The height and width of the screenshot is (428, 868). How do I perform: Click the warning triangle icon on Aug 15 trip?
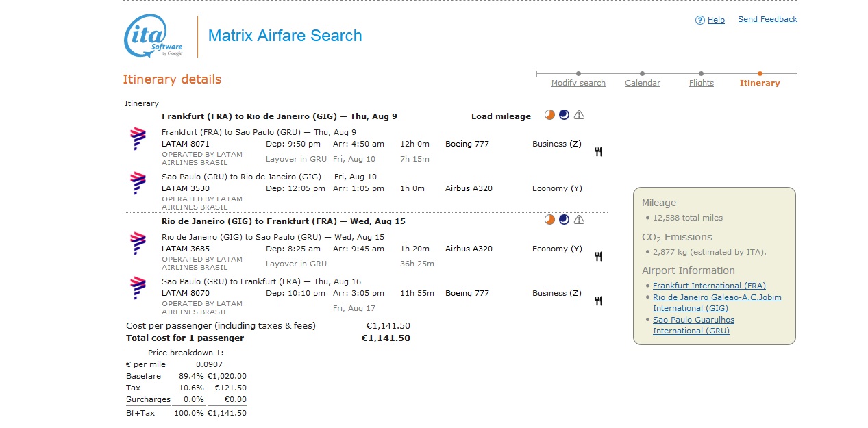(579, 220)
